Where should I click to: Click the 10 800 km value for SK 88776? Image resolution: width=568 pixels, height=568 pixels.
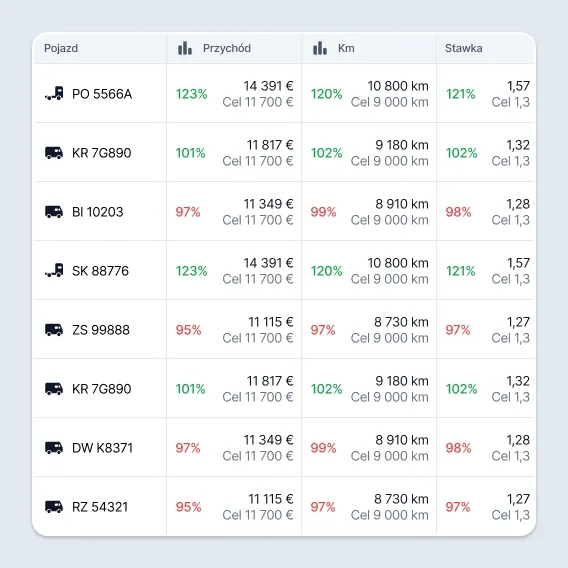click(398, 263)
